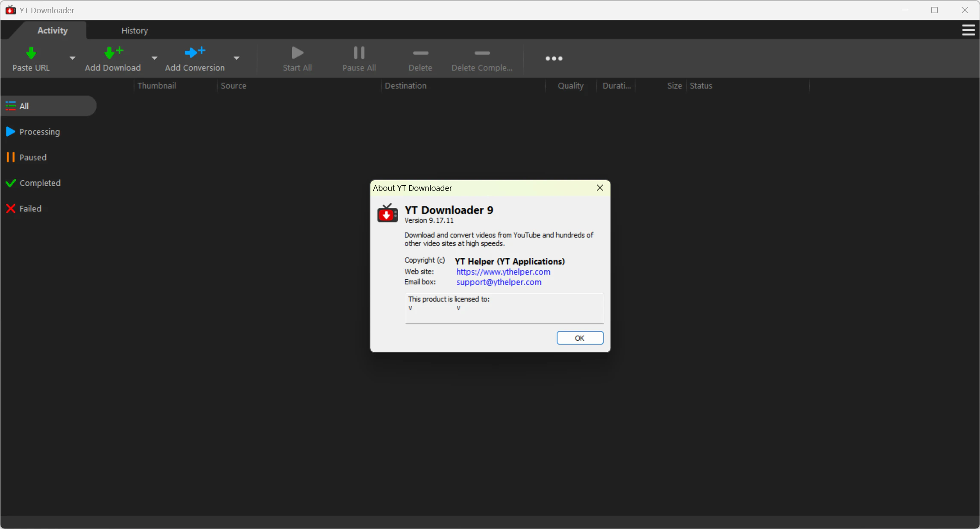The width and height of the screenshot is (980, 529).
Task: Expand the Add Download dropdown arrow
Action: pos(154,58)
